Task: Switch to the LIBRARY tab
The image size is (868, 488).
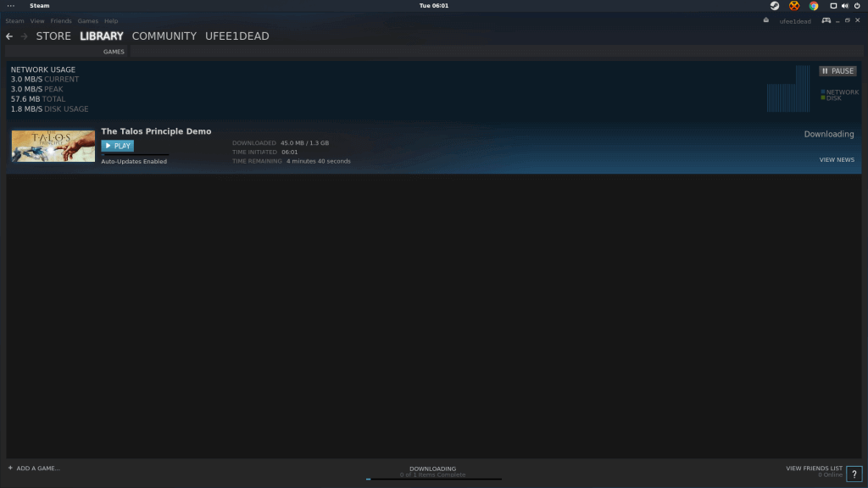Action: (x=102, y=36)
